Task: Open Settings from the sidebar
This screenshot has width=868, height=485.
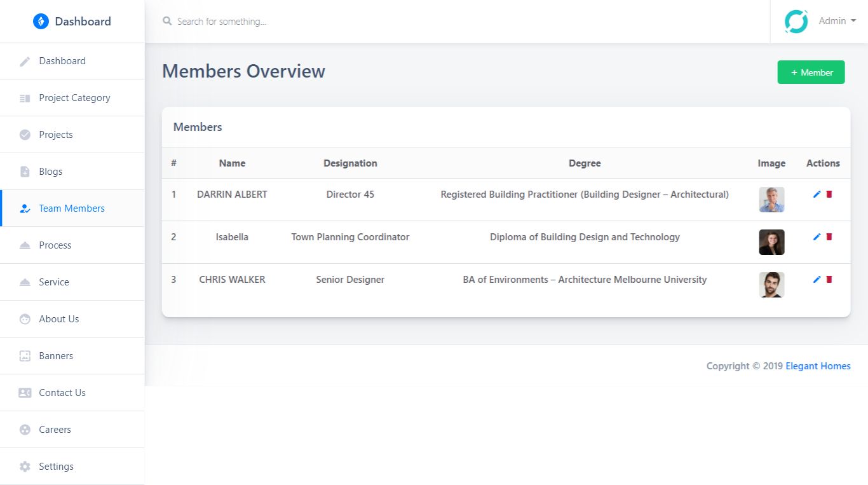Action: (x=56, y=467)
